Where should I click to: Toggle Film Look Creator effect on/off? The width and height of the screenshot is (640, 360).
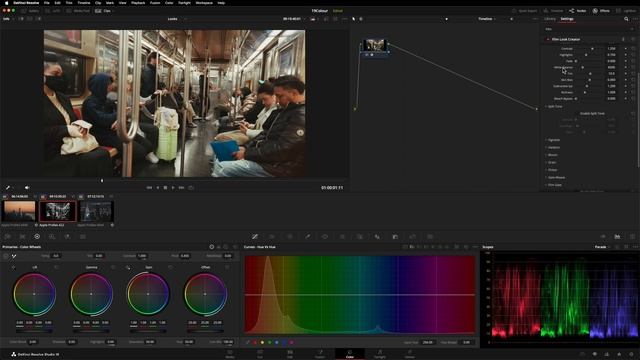click(548, 39)
